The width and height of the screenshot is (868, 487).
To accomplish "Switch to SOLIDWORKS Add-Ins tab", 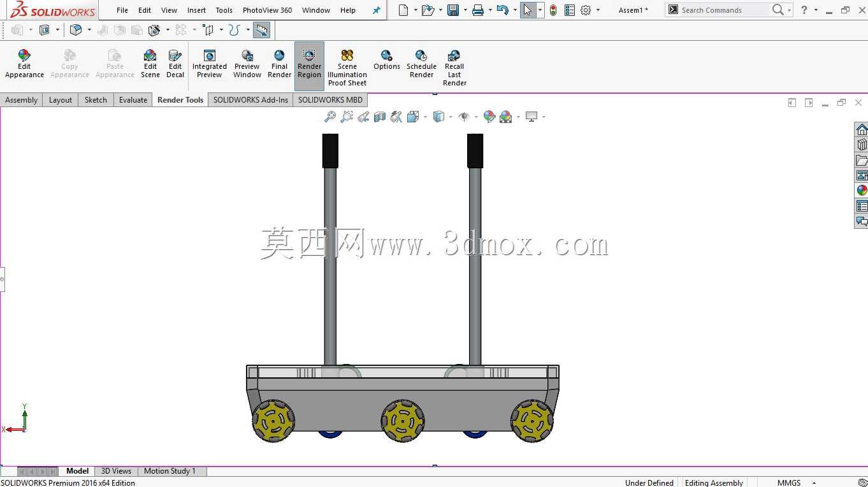I will click(x=250, y=100).
